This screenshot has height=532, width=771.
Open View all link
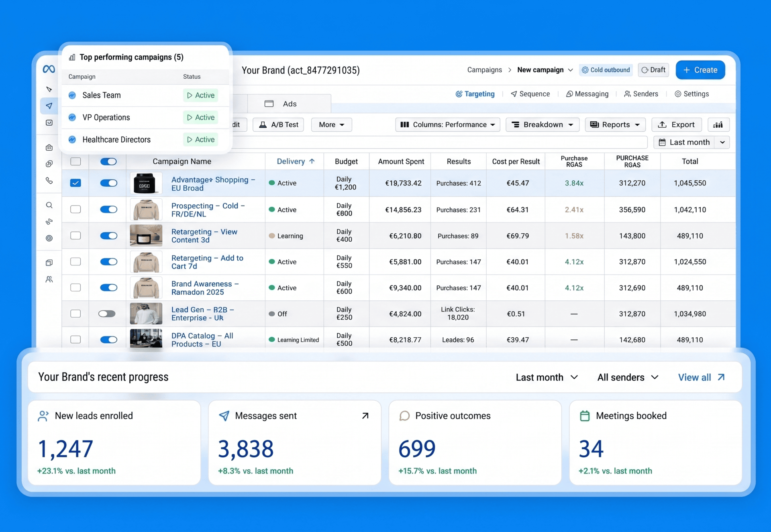[x=701, y=377]
